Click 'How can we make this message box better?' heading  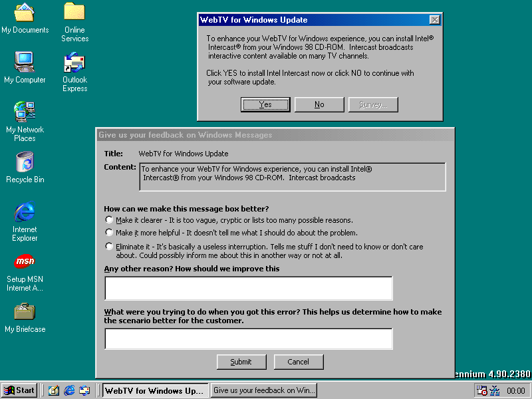pyautogui.click(x=186, y=209)
